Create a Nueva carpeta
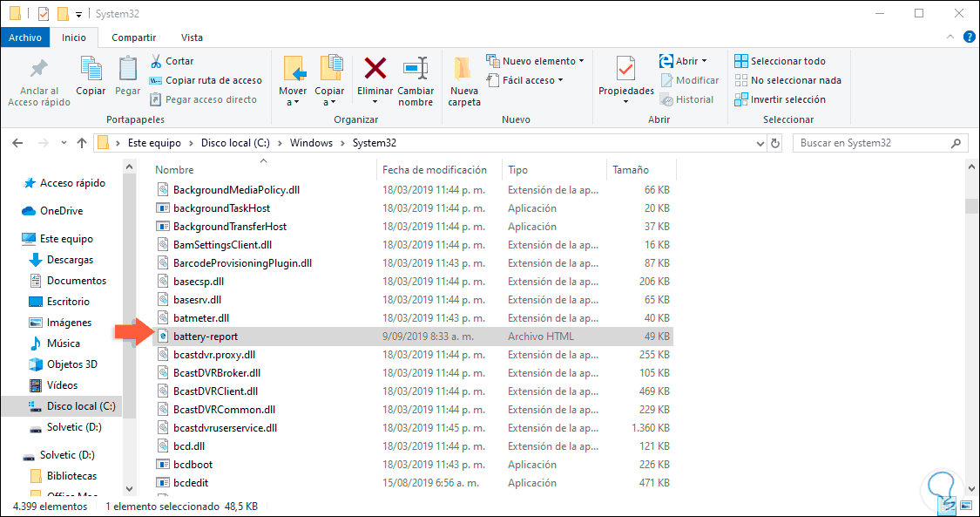The image size is (980, 517). pos(464,81)
